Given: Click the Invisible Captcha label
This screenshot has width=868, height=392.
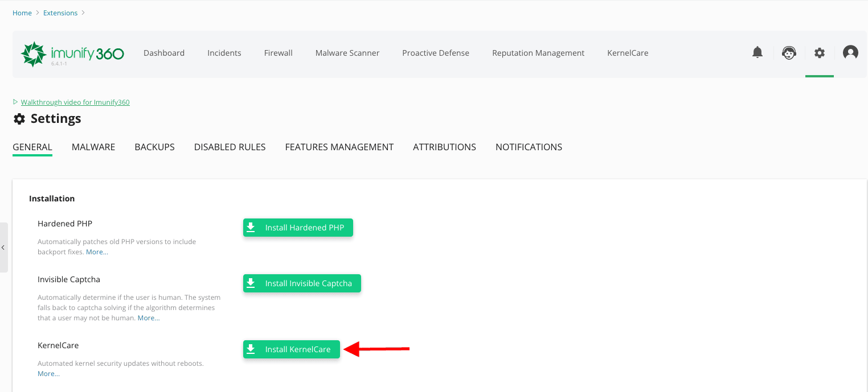Looking at the screenshot, I should [x=69, y=279].
